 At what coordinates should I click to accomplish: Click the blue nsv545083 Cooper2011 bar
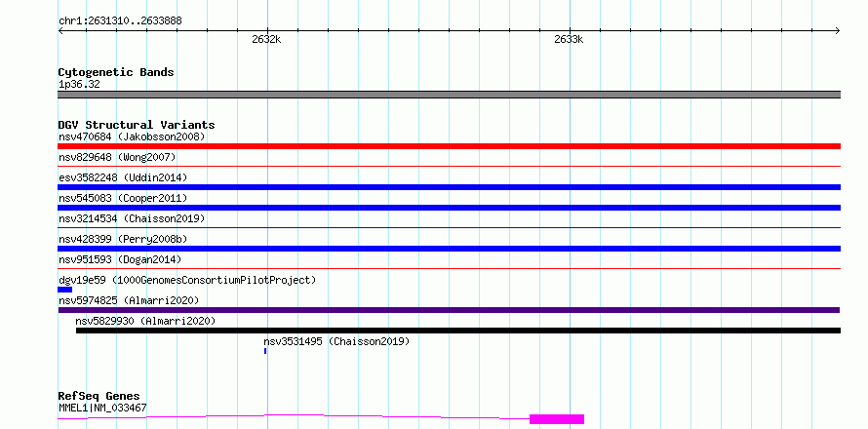449,208
